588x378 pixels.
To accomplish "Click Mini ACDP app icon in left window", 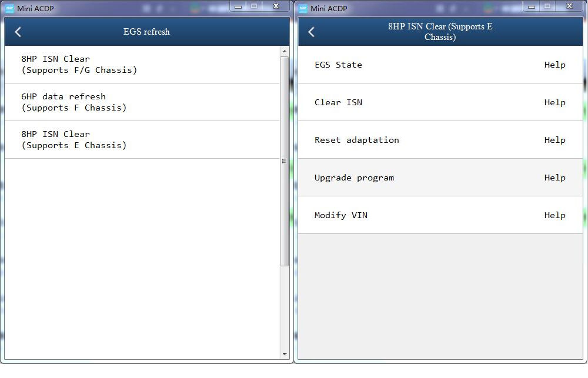I will point(9,8).
